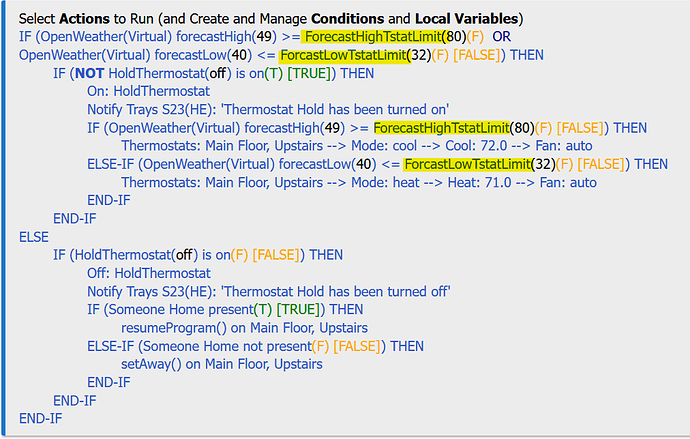Click the IF NOT HoldThermostat condition line
This screenshot has height=439, width=690.
[213, 73]
